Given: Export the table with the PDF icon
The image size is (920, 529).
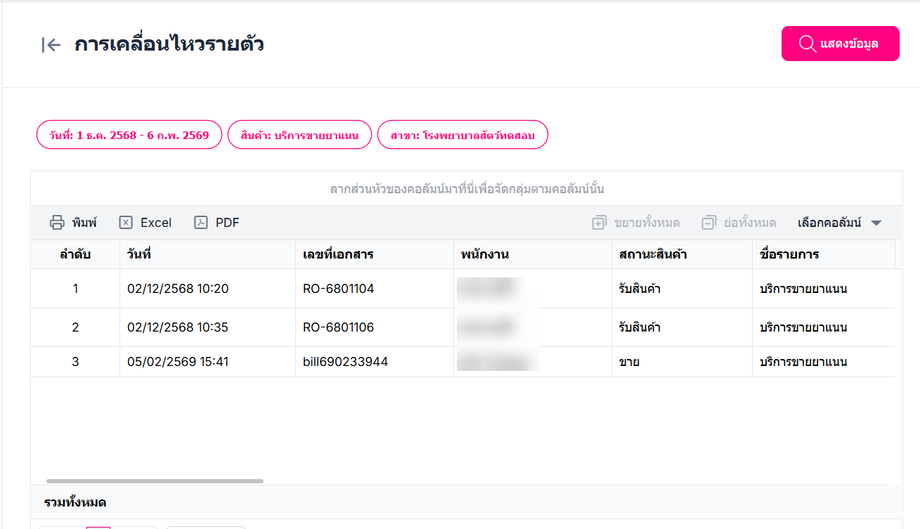Looking at the screenshot, I should pos(201,223).
